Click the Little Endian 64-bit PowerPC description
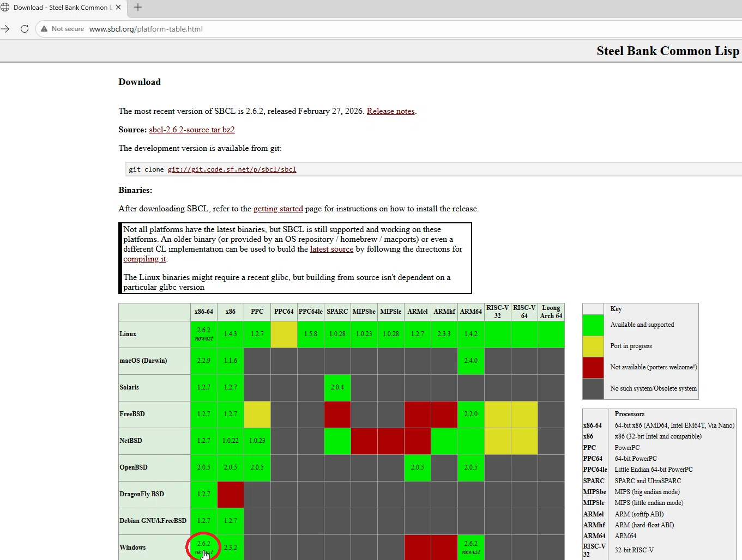 pos(654,470)
